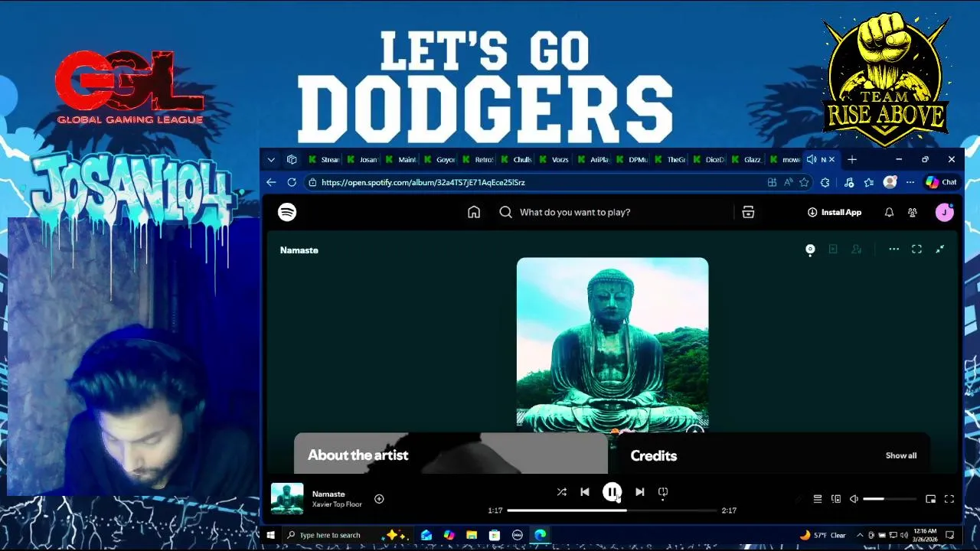Toggle the highlighted now-playing view icon
The image size is (980, 551).
click(810, 249)
